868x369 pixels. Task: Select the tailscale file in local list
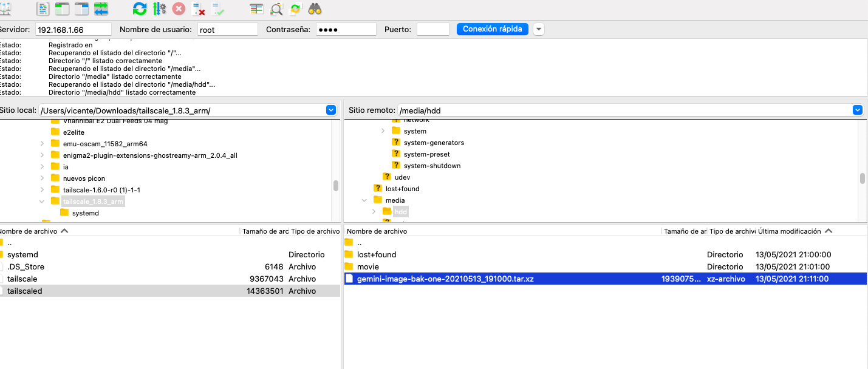[22, 279]
